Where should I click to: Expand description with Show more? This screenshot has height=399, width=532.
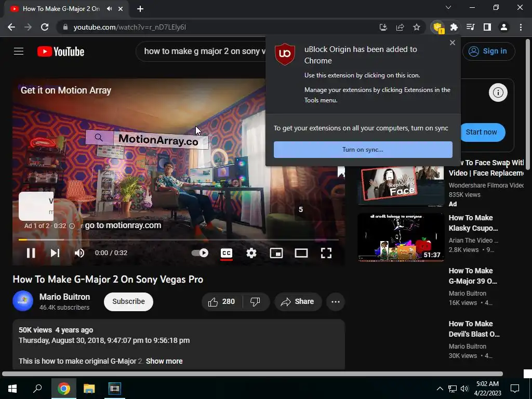(x=164, y=362)
